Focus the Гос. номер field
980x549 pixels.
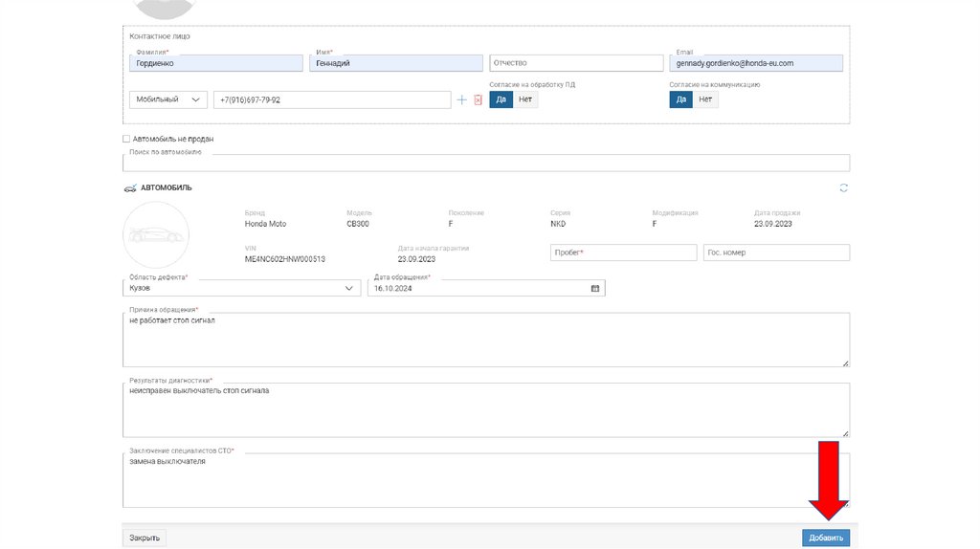click(776, 253)
